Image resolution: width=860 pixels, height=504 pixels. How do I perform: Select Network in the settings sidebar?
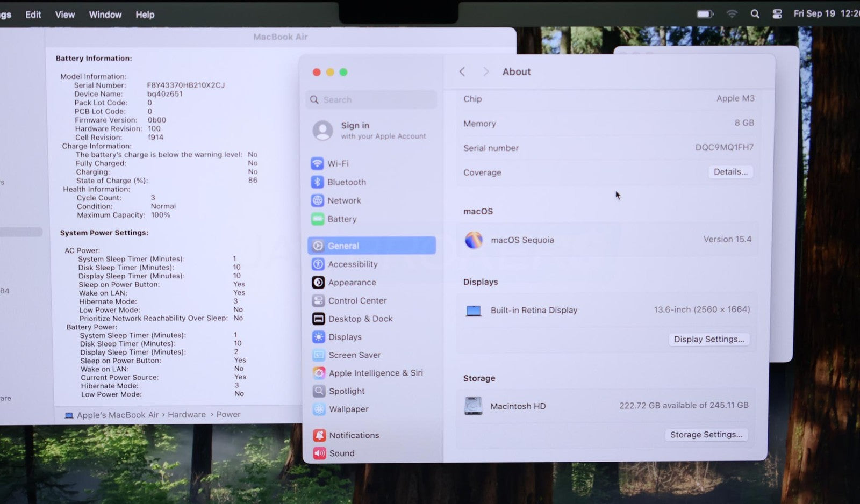coord(344,200)
